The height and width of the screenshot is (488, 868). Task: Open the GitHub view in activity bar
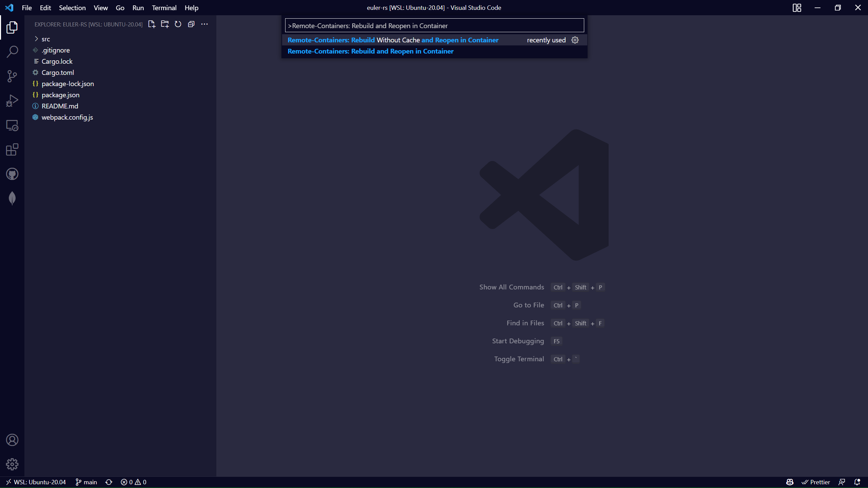[12, 174]
